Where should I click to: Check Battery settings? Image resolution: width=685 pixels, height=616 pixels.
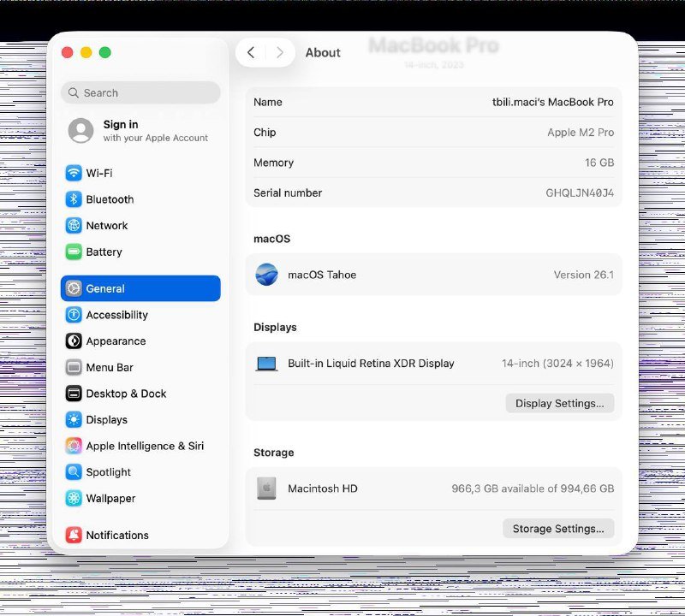103,252
